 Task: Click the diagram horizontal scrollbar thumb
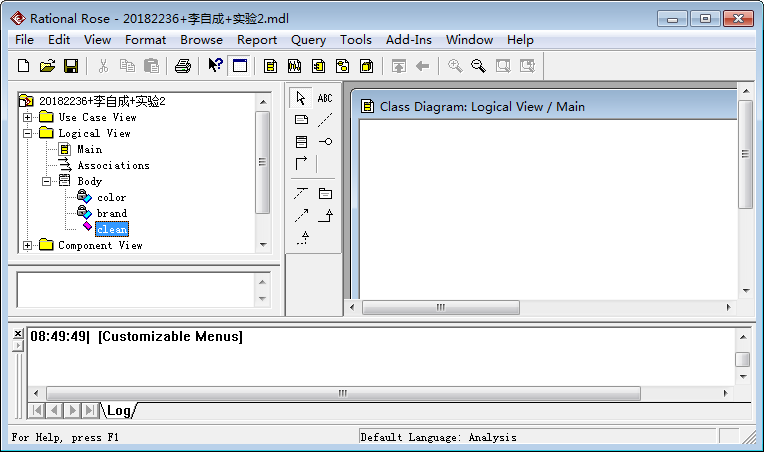[x=440, y=307]
